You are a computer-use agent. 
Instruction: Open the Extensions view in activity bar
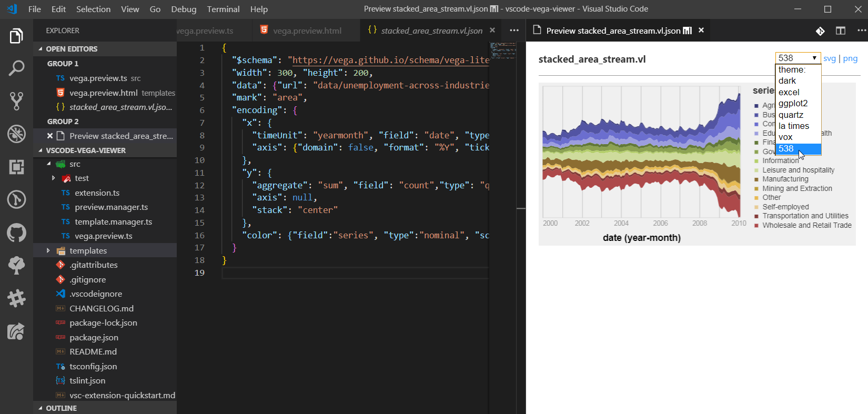pos(16,167)
